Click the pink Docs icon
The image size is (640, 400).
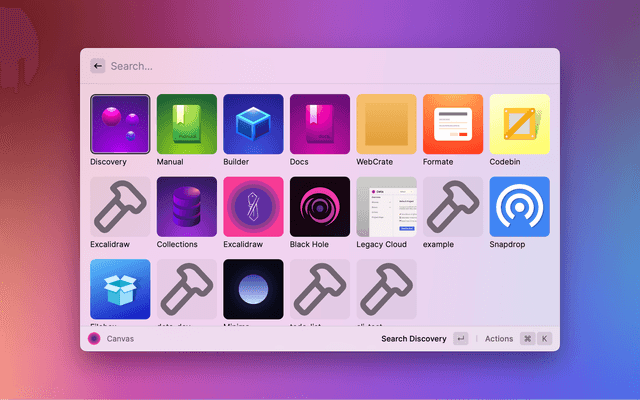320,124
